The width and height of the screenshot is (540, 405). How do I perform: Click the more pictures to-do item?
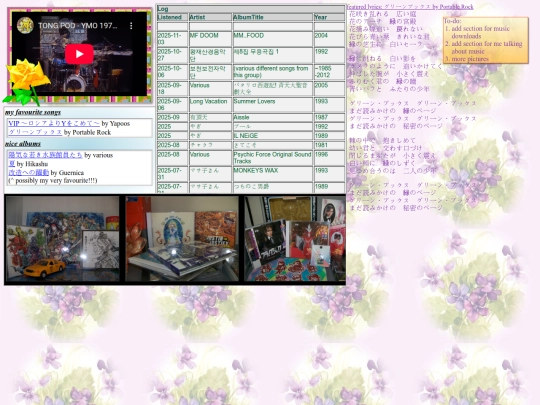coord(470,59)
